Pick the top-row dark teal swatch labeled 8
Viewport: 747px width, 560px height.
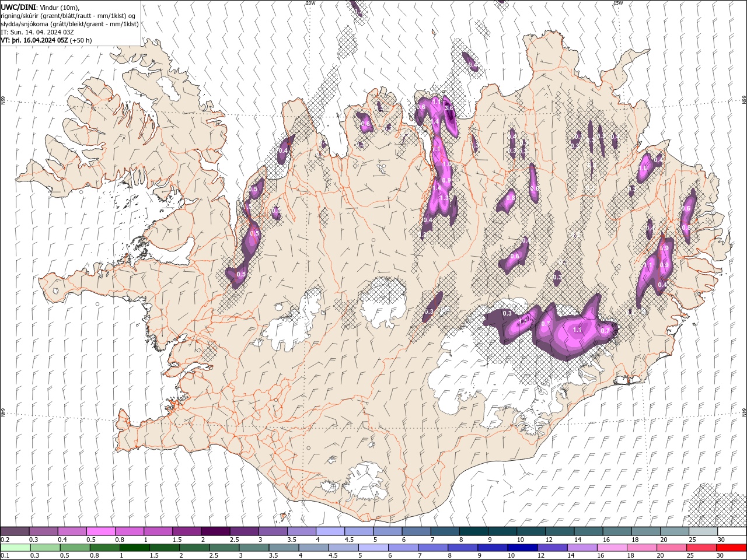[x=473, y=531]
